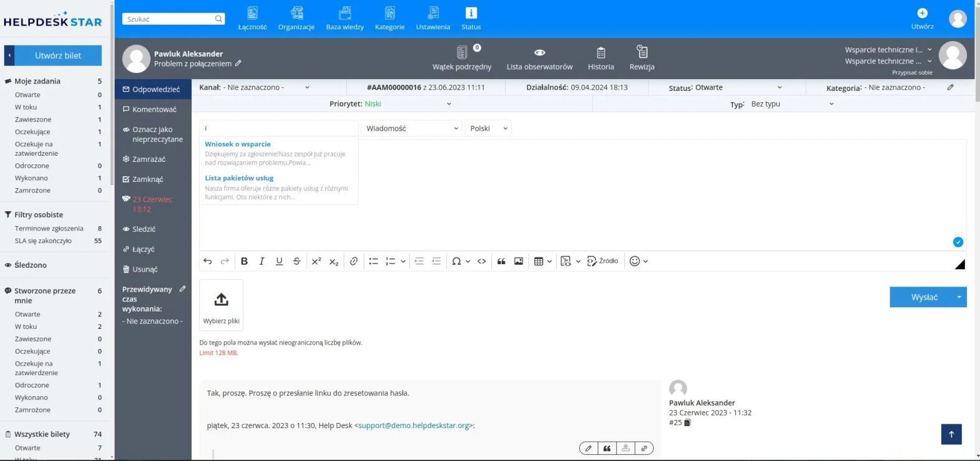Insert a block quote in the editor
Image resolution: width=980 pixels, height=461 pixels.
[501, 261]
